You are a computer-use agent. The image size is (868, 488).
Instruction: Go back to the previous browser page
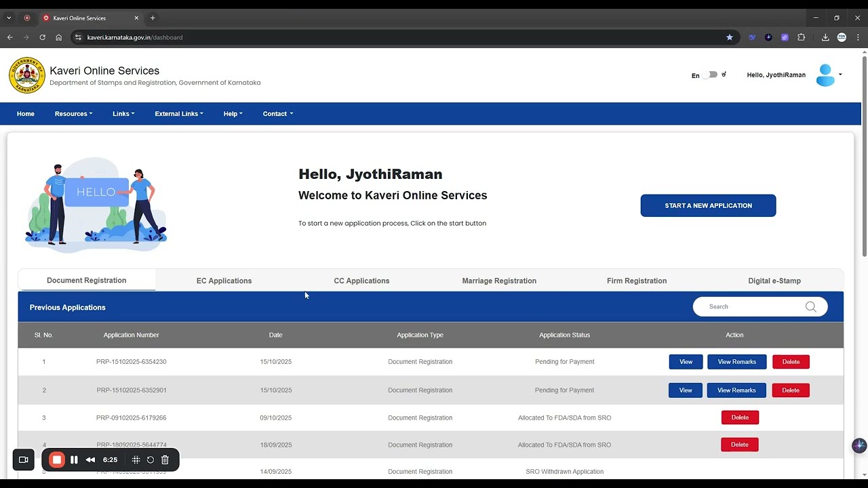coord(10,37)
